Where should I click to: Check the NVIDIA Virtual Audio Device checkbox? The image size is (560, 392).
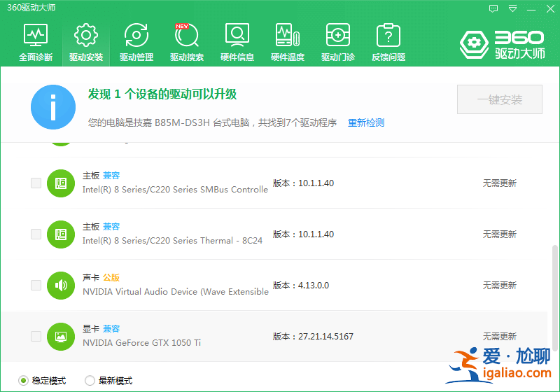pyautogui.click(x=36, y=286)
